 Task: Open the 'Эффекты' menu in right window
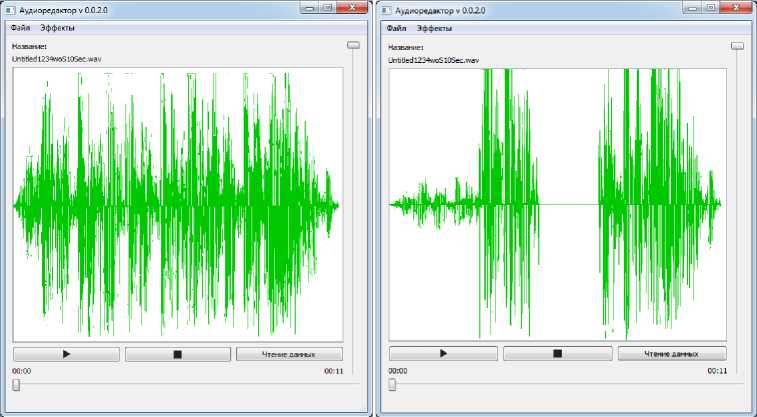435,28
